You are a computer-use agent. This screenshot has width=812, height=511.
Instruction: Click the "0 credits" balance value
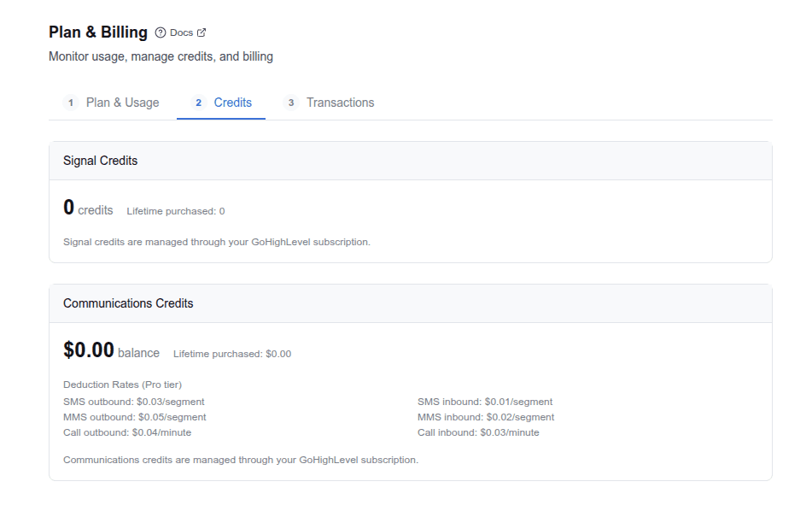tap(89, 208)
